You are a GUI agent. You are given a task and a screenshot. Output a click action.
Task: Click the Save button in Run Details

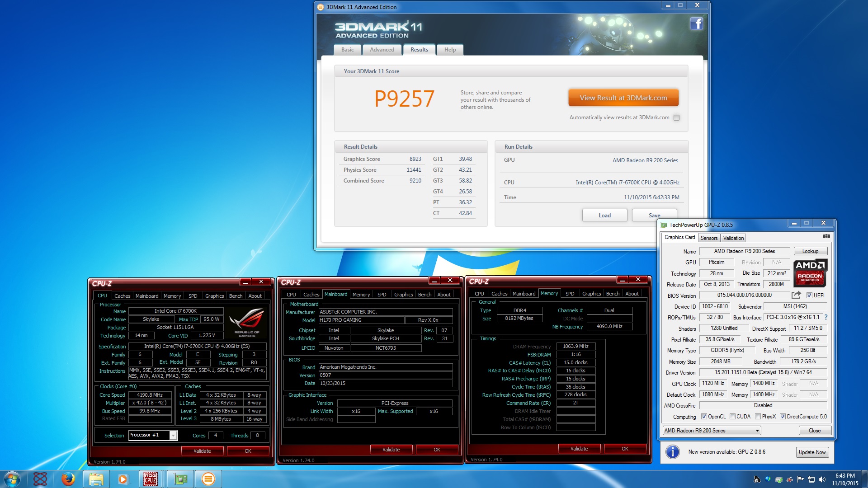(654, 215)
